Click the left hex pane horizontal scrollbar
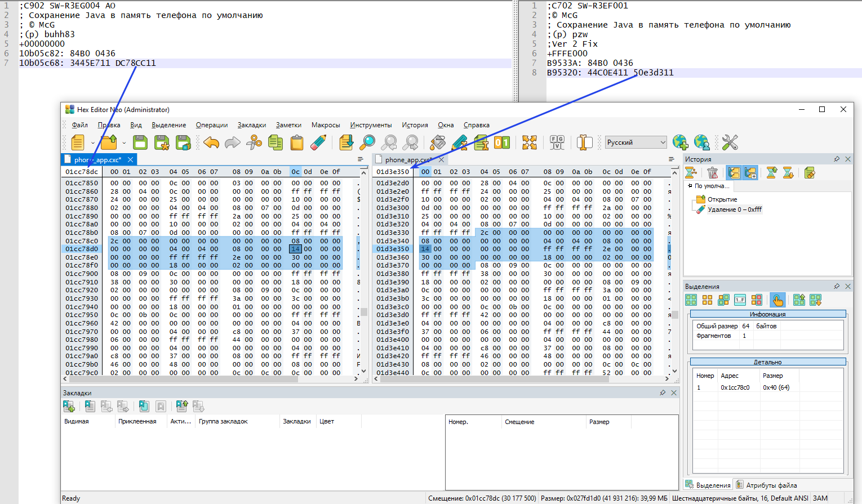Image resolution: width=862 pixels, height=504 pixels. tap(183, 379)
